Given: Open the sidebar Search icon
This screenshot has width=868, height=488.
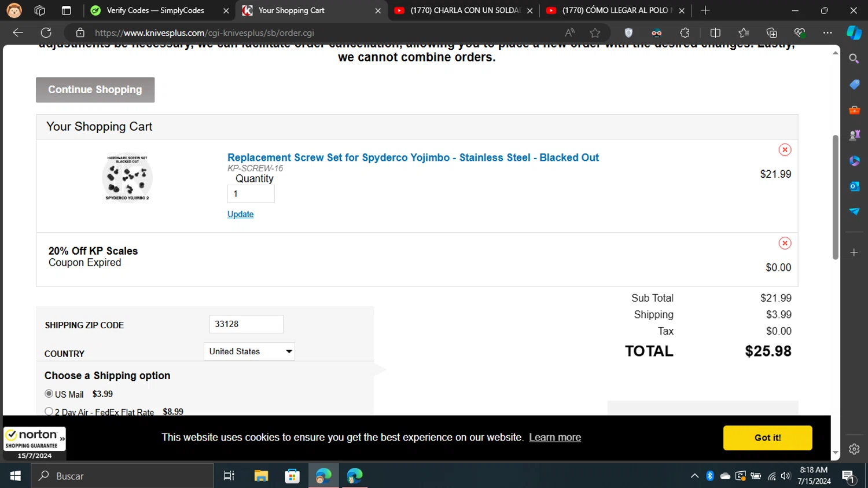Looking at the screenshot, I should click(854, 58).
